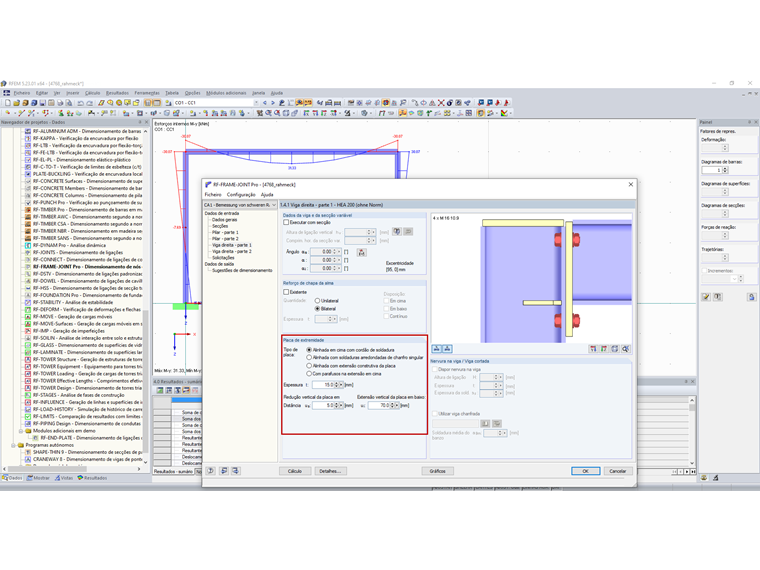Collapse Programas autónomos tree node
Screen dimensions: 760x570
pos(14,445)
